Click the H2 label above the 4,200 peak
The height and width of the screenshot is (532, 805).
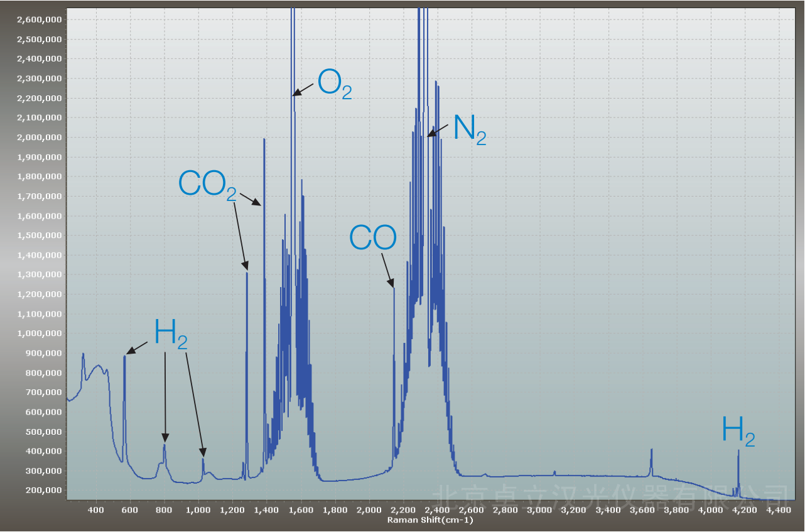point(738,431)
